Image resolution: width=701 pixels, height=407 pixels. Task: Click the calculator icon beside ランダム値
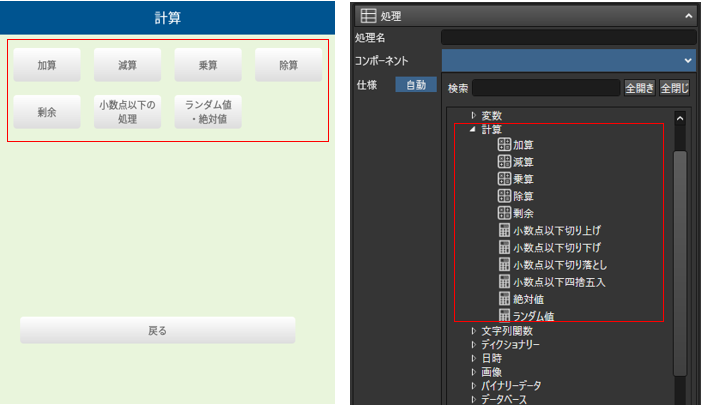click(x=504, y=315)
